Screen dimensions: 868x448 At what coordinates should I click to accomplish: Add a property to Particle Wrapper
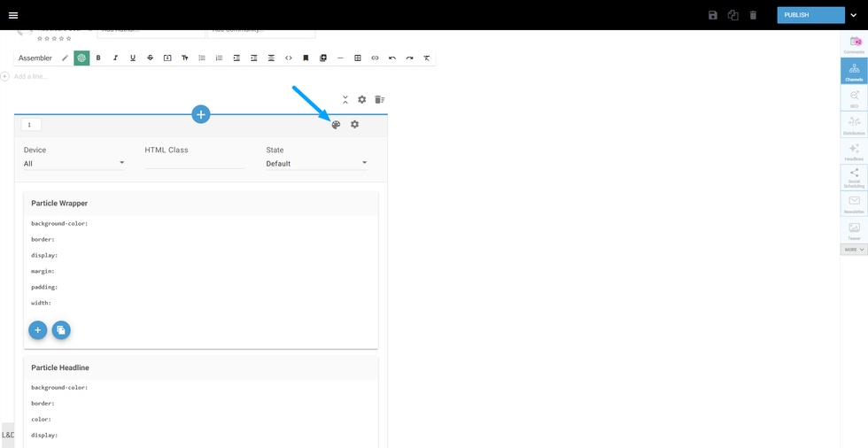pos(38,330)
